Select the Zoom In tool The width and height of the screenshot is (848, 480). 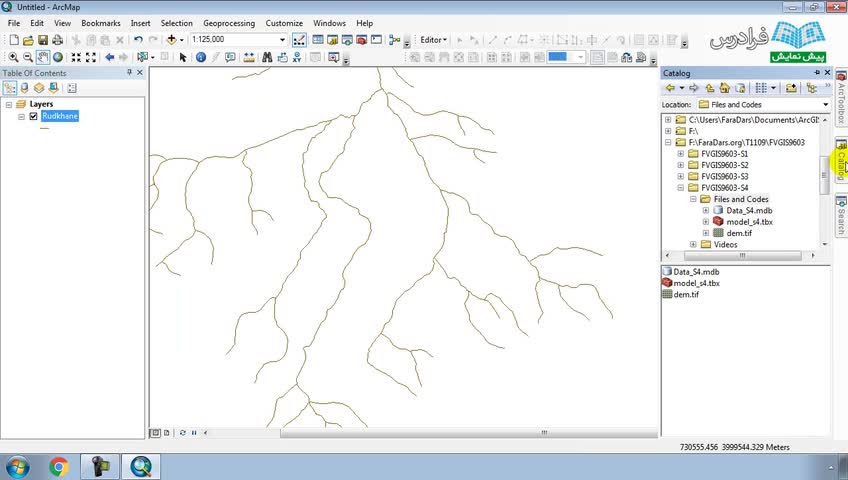point(13,57)
